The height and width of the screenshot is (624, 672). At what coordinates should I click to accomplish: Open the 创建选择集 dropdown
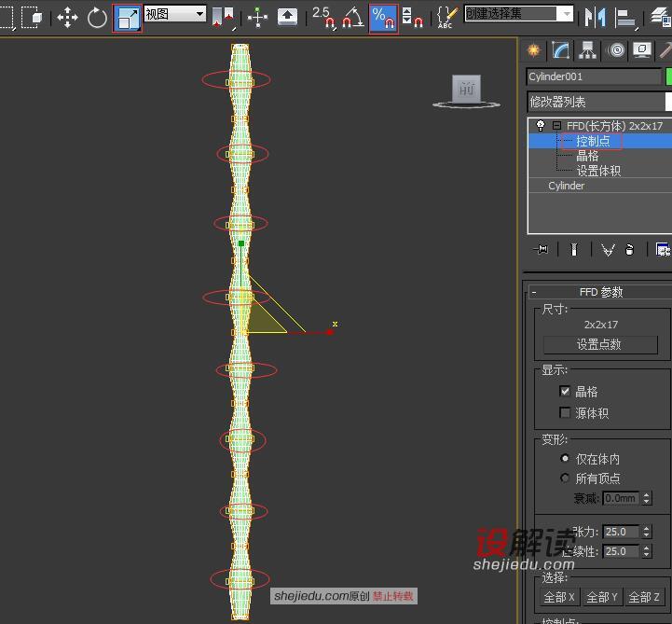(518, 14)
